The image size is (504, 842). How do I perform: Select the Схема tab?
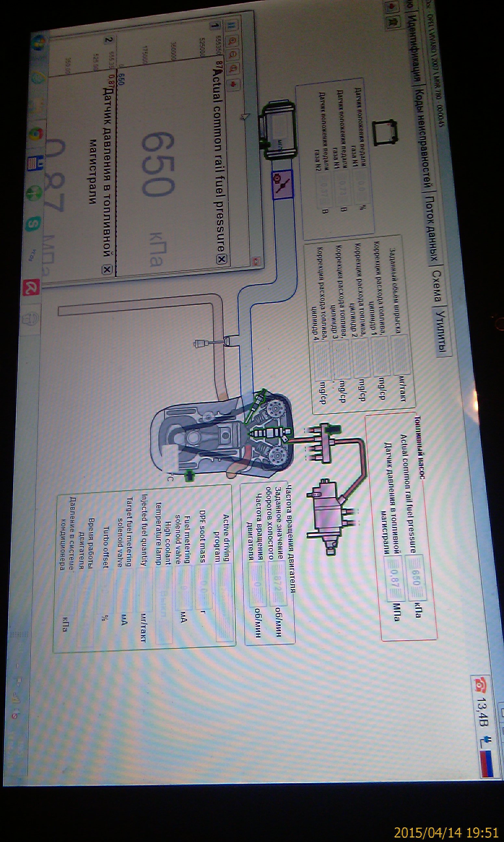click(x=436, y=286)
